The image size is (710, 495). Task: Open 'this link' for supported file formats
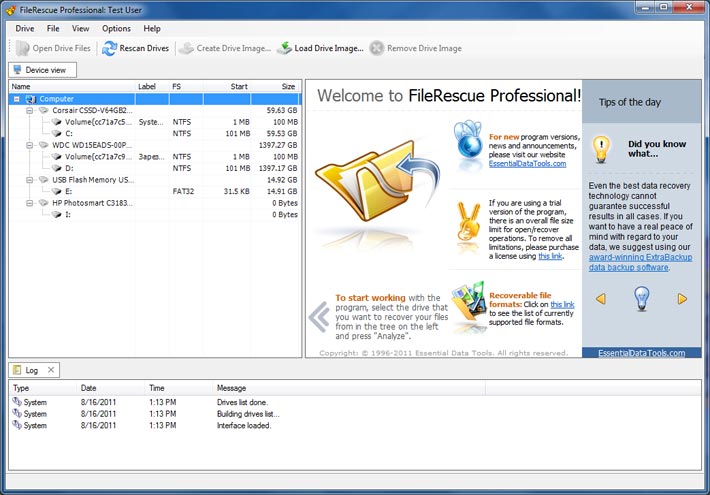[x=562, y=304]
